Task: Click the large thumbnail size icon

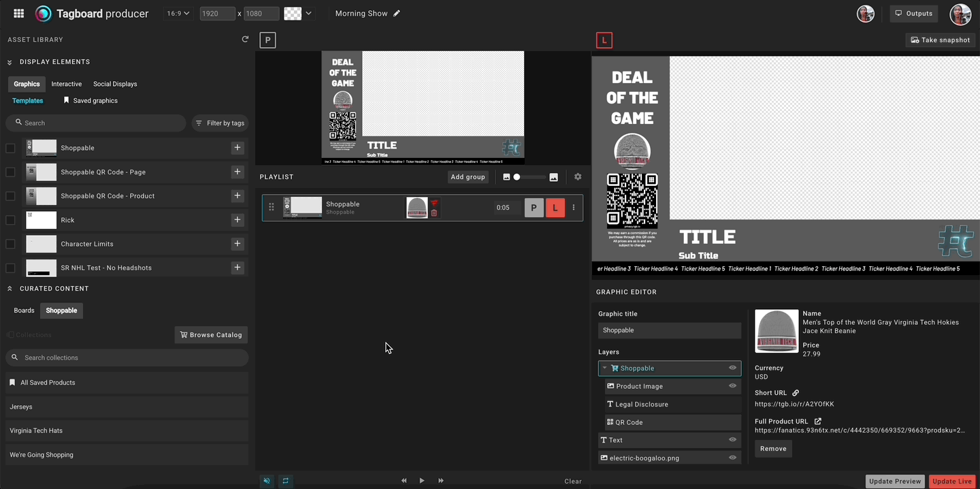Action: coord(553,177)
